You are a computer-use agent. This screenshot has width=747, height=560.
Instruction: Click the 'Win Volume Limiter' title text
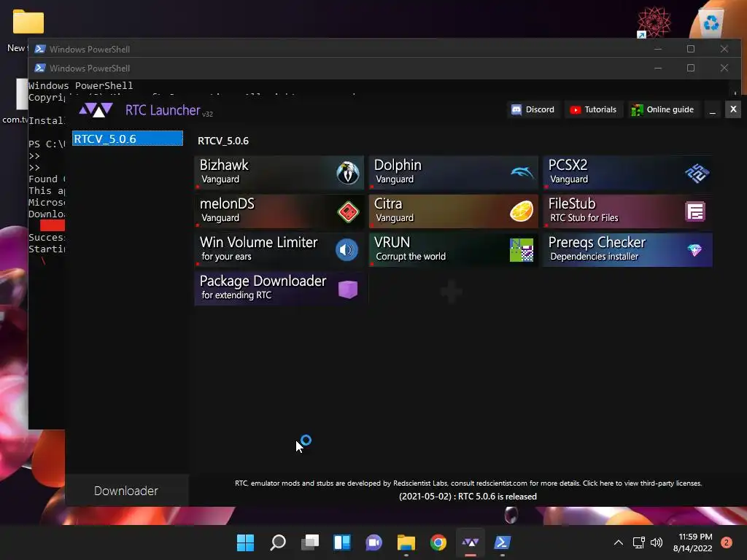[259, 242]
